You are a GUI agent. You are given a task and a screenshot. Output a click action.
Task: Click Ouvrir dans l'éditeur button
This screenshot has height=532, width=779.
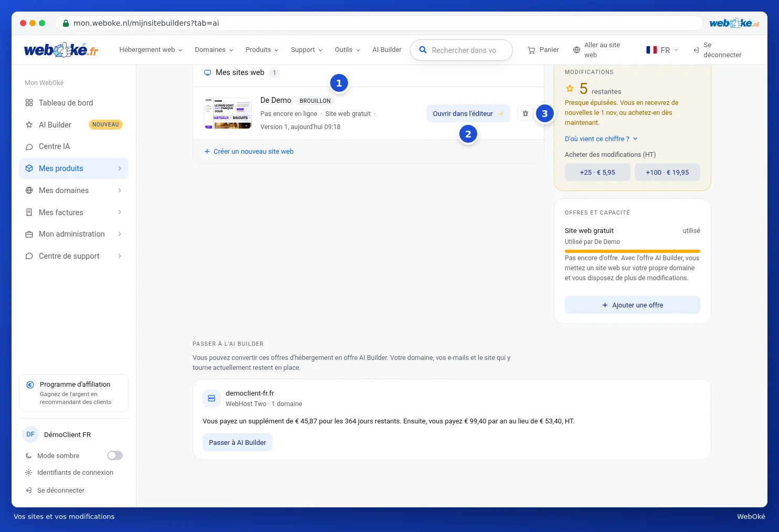468,113
